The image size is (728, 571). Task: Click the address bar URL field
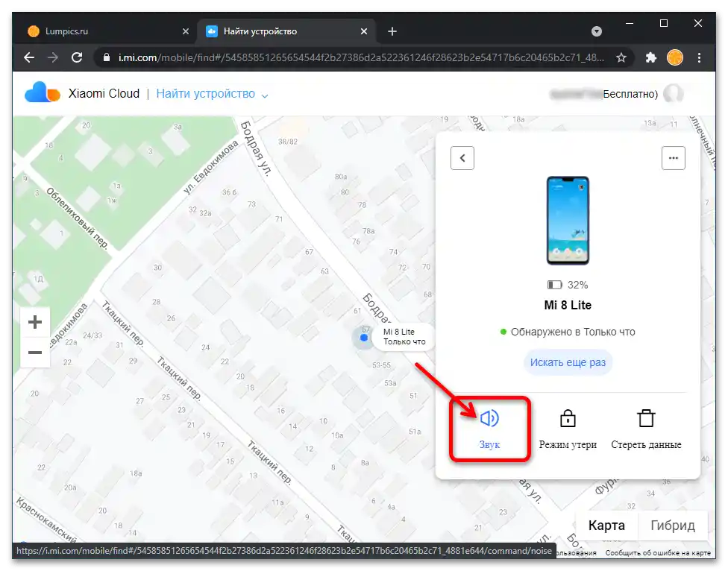pyautogui.click(x=361, y=57)
